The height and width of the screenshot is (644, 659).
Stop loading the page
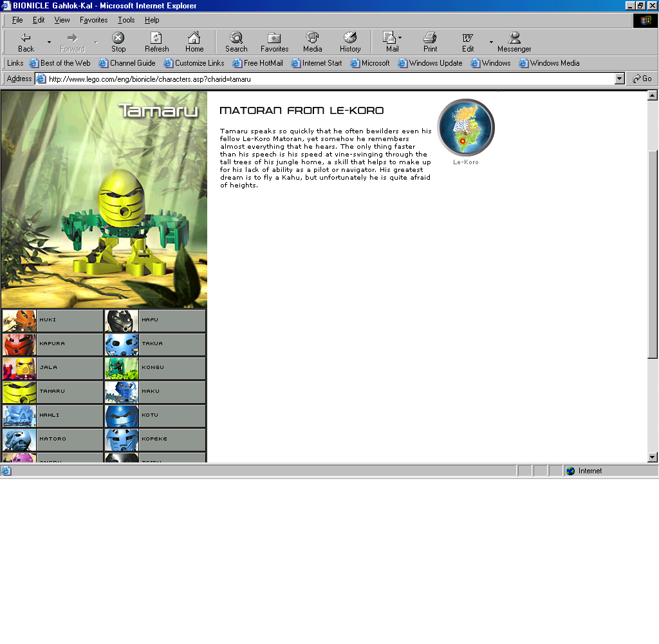[x=118, y=43]
